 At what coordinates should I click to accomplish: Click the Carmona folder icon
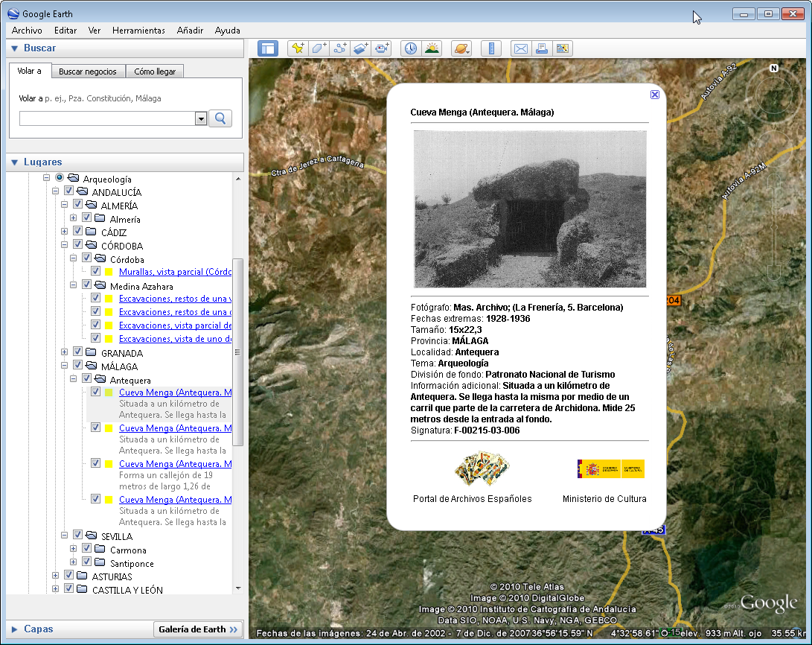100,549
